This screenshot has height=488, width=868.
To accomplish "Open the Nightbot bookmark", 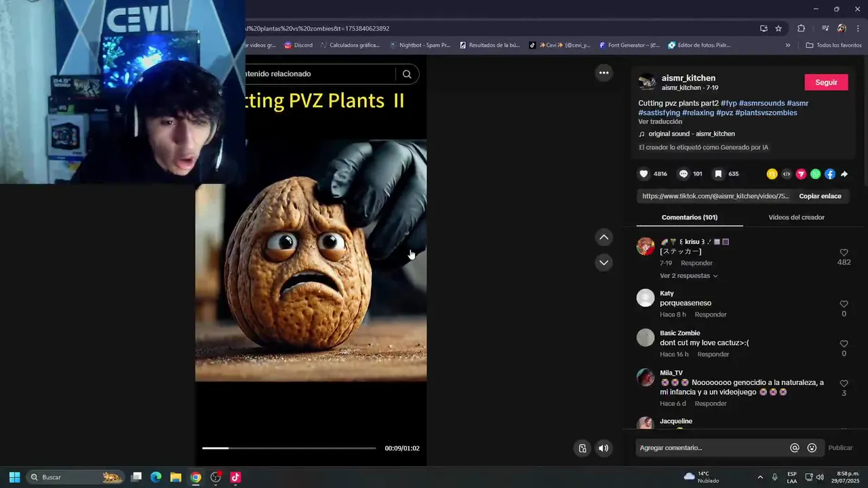I will (x=420, y=45).
